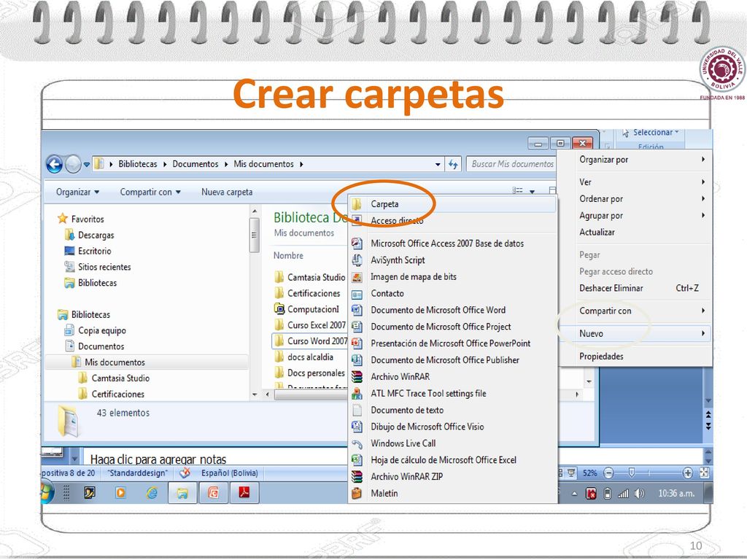Expand the Organizar por submenu
Image resolution: width=747 pixels, height=560 pixels.
click(635, 160)
